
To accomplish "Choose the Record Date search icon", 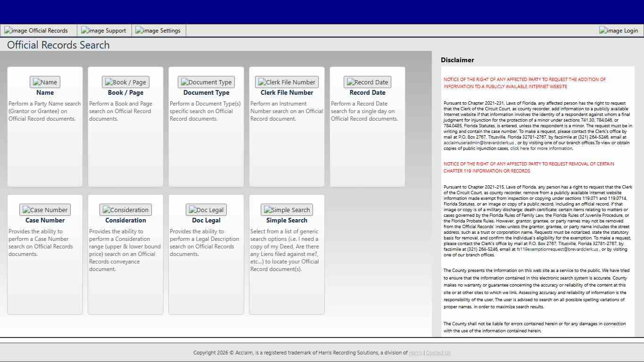I will 367,82.
